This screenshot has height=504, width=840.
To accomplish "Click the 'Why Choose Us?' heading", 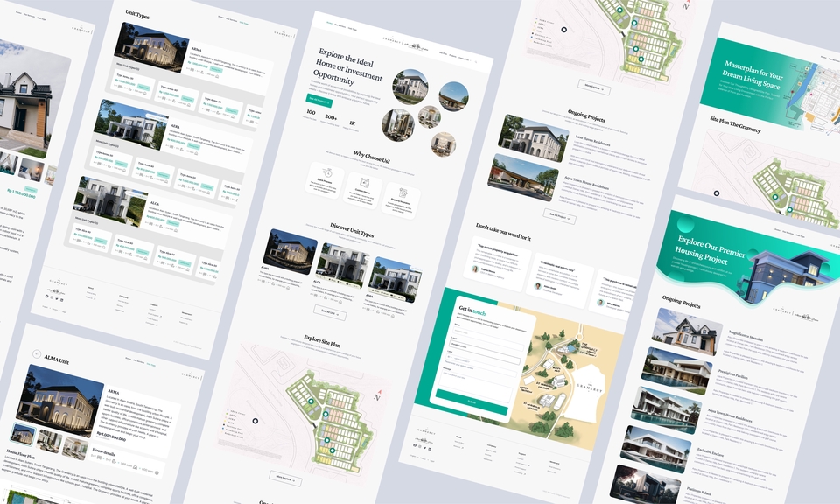I will coord(372,157).
